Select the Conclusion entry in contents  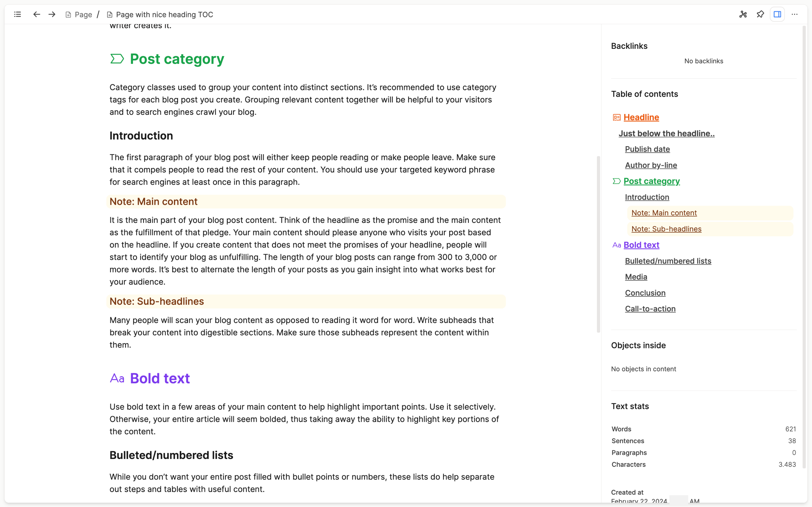[x=645, y=293]
